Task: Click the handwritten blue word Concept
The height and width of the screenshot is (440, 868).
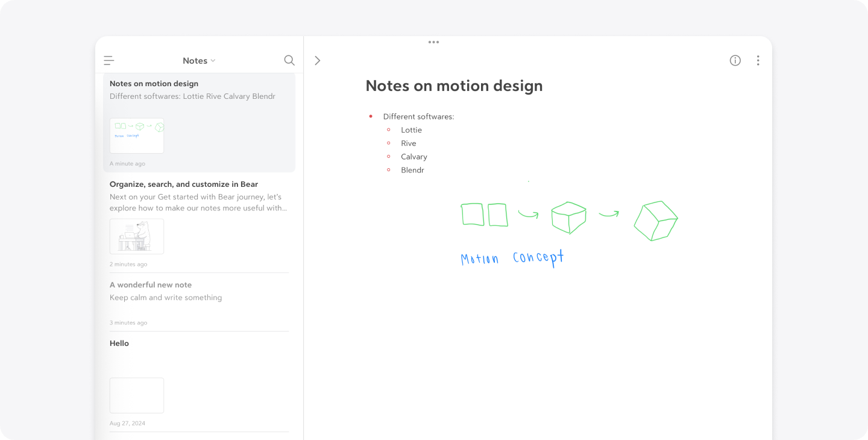Action: 537,257
